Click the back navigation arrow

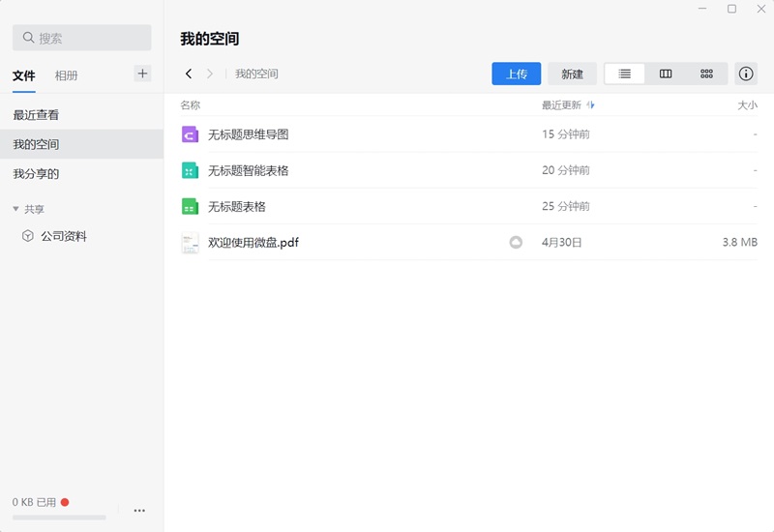pos(189,74)
